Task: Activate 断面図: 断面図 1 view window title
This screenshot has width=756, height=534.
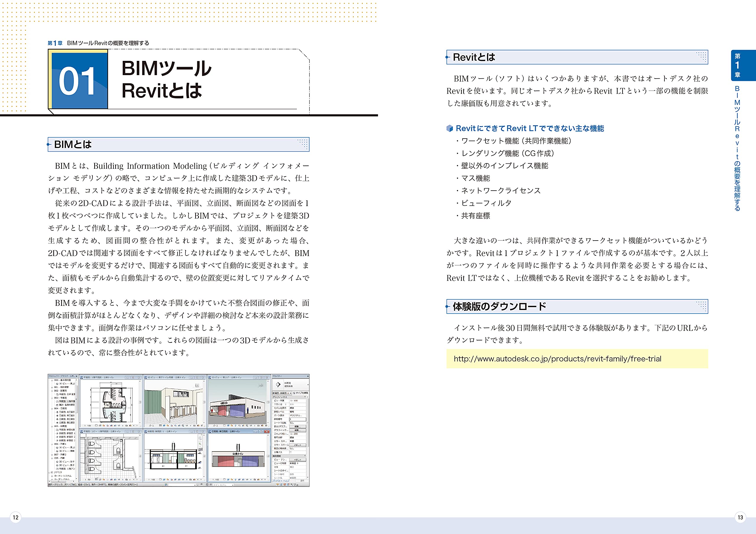Action: (162, 431)
